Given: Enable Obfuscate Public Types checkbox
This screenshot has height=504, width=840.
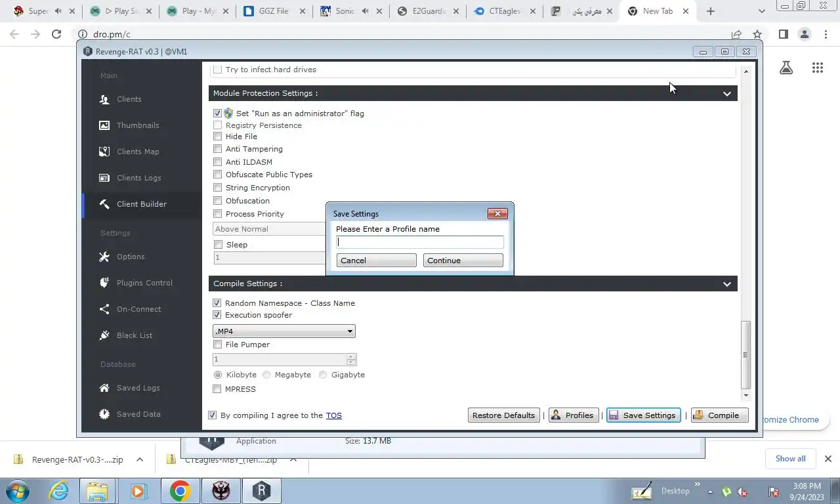Looking at the screenshot, I should click(217, 175).
